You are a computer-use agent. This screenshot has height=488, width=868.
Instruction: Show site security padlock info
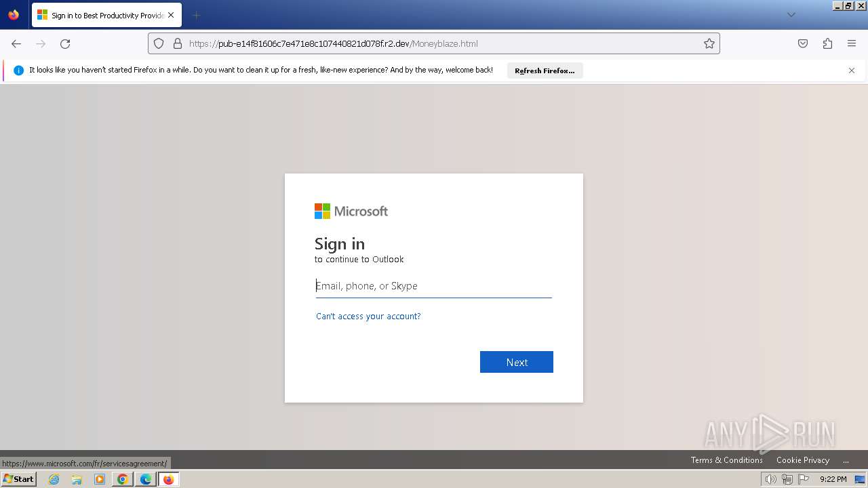pos(178,43)
